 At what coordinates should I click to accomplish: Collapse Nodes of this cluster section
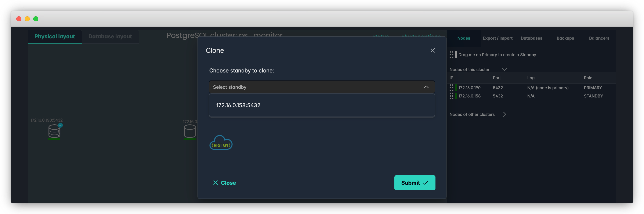point(504,69)
